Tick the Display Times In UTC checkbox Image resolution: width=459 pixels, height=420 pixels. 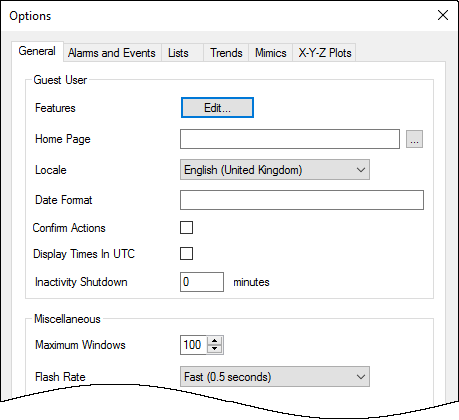186,254
